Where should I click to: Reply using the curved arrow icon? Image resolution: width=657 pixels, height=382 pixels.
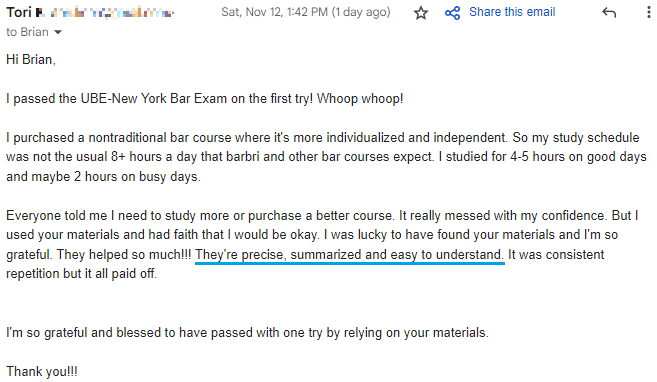[609, 13]
